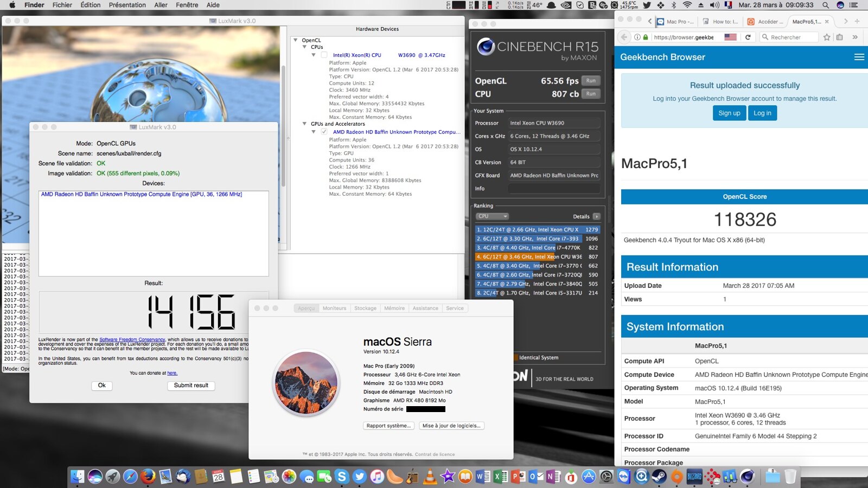Click Bluetooth icon in menu bar

tap(674, 5)
